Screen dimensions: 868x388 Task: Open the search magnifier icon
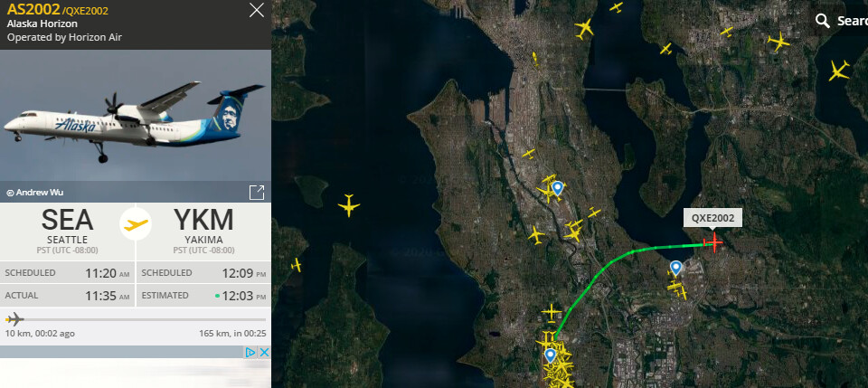pyautogui.click(x=823, y=21)
